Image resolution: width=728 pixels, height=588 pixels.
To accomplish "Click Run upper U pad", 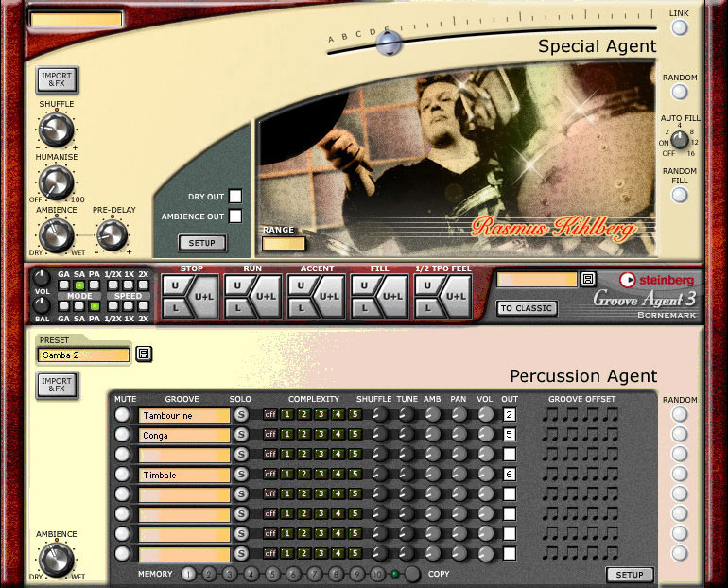I will coord(237,285).
